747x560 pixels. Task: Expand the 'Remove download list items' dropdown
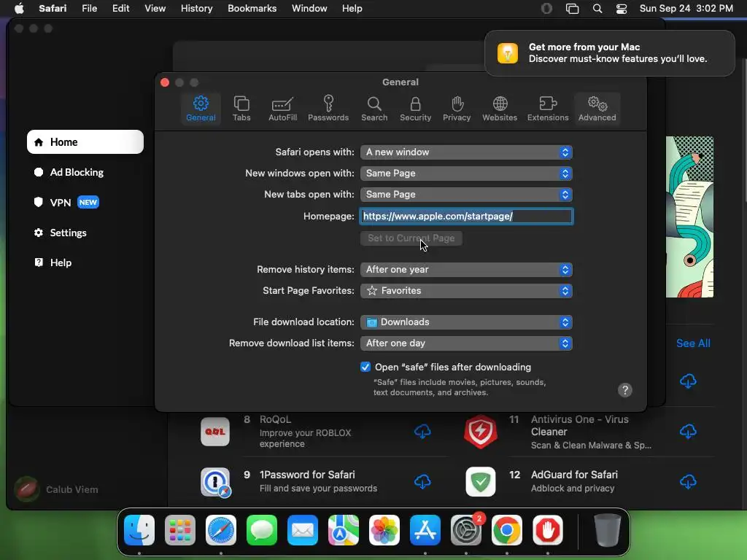466,343
